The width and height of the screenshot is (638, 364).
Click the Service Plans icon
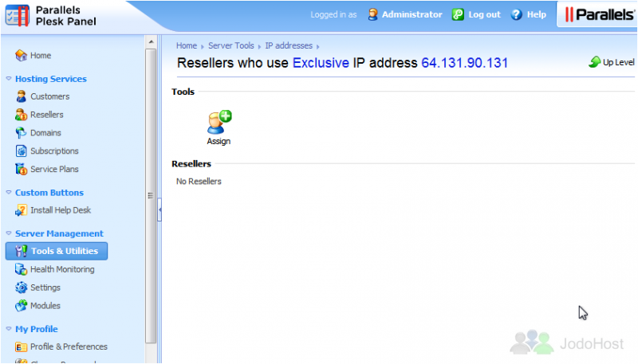point(22,169)
